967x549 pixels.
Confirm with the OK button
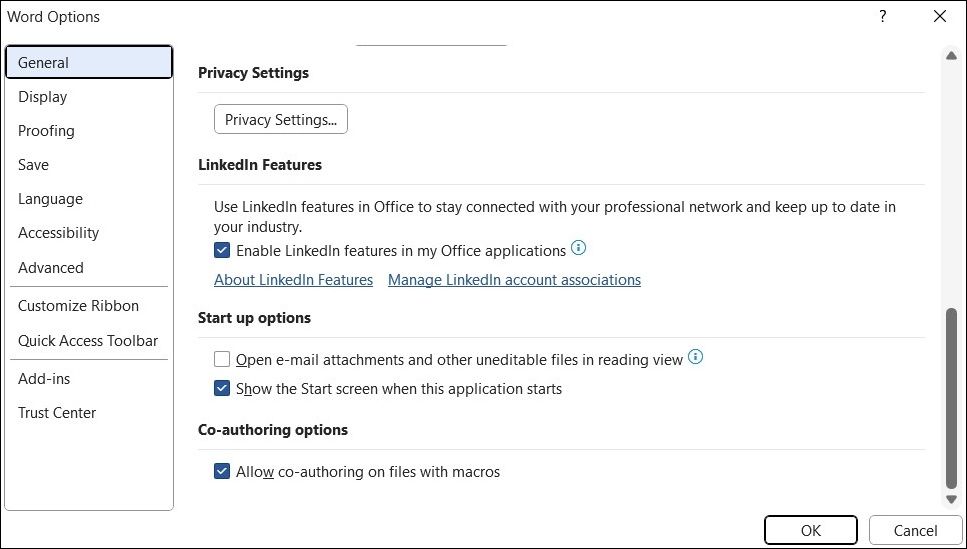pos(811,530)
